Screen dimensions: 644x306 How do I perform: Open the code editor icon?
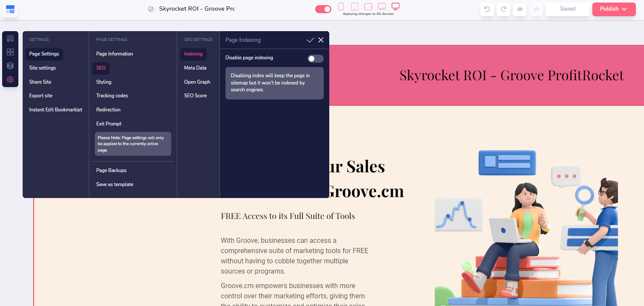536,9
